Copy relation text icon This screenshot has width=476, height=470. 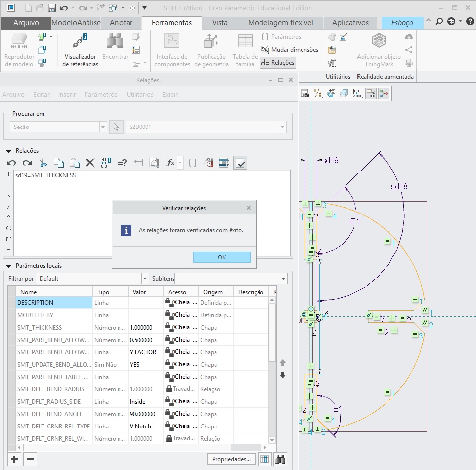point(59,163)
